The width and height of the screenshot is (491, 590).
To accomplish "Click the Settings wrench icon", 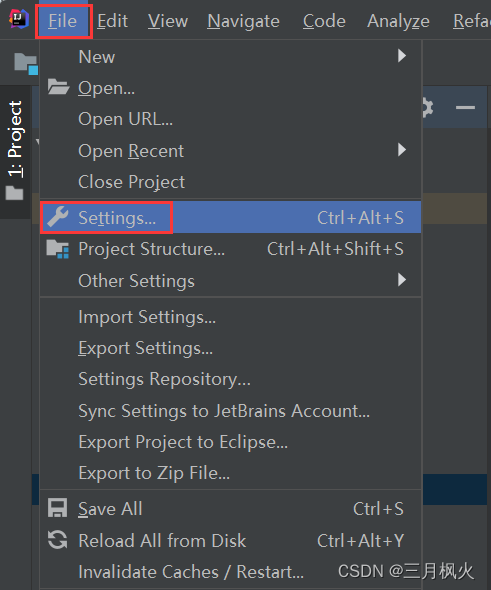I will pyautogui.click(x=58, y=217).
